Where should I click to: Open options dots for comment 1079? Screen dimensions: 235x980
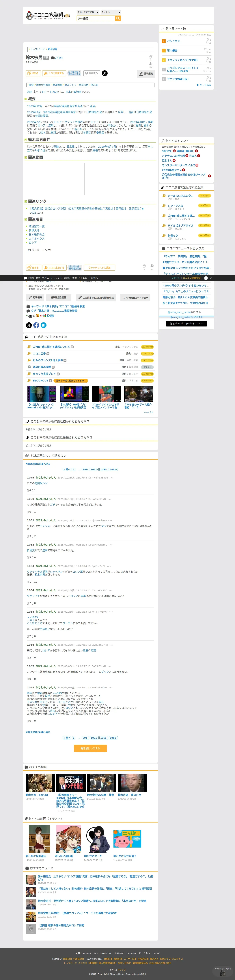tap(111, 478)
